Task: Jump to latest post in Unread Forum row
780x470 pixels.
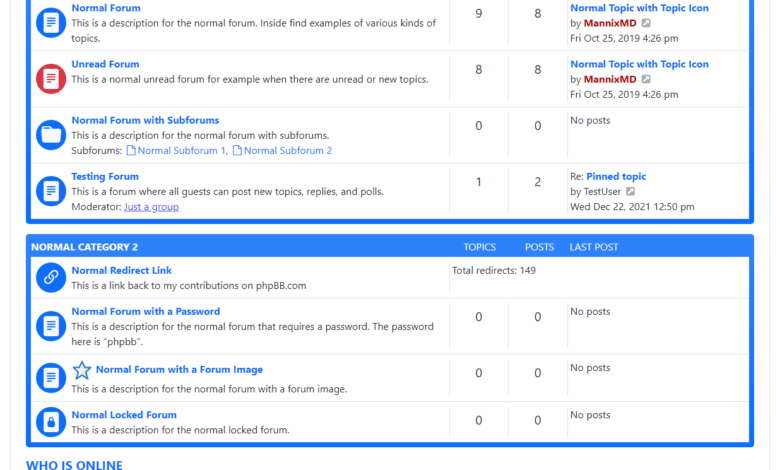Action: [x=646, y=80]
